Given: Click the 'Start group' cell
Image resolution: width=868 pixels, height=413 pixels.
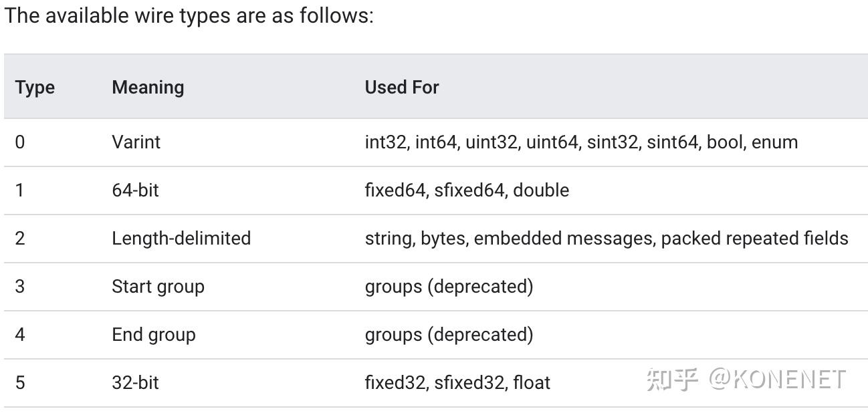Looking at the screenshot, I should (158, 287).
